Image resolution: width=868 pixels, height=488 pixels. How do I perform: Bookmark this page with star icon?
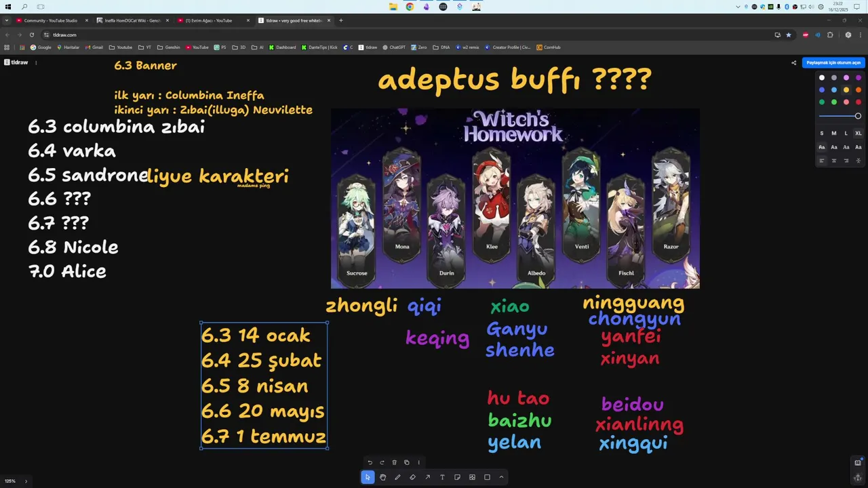(x=788, y=35)
